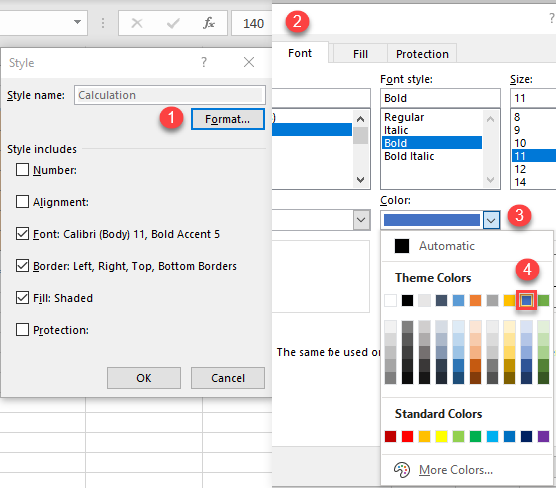This screenshot has height=488, width=556.
Task: Click the formula bar value 140
Action: [253, 23]
